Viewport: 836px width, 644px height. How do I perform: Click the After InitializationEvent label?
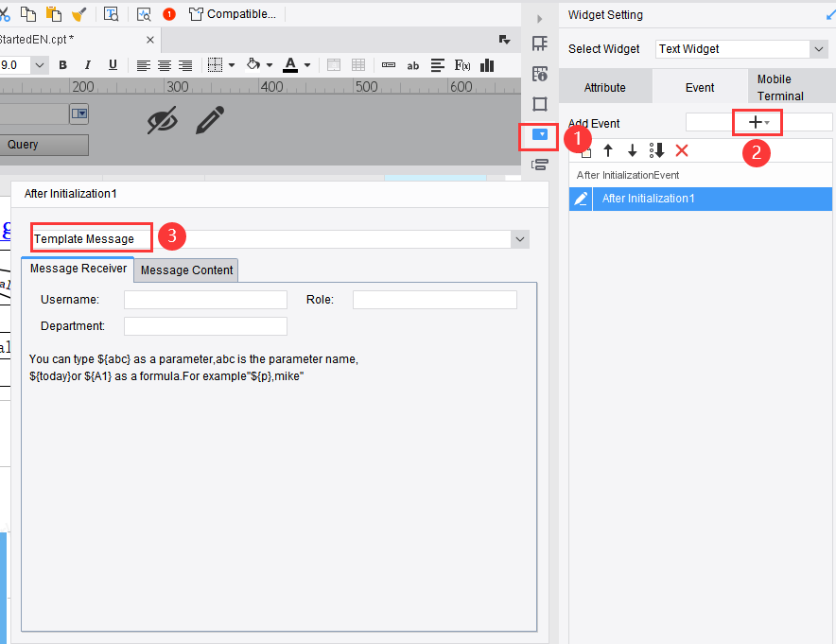[628, 175]
